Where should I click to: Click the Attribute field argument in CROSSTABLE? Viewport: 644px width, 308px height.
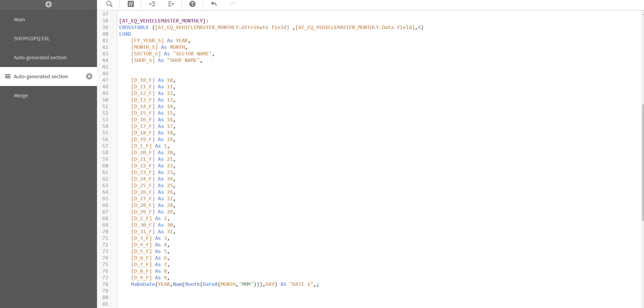pos(222,28)
